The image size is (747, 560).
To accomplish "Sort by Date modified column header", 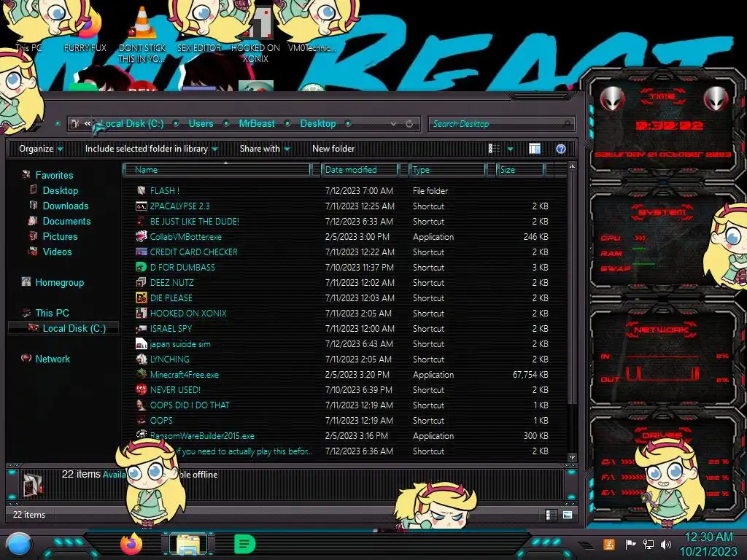I will click(360, 169).
